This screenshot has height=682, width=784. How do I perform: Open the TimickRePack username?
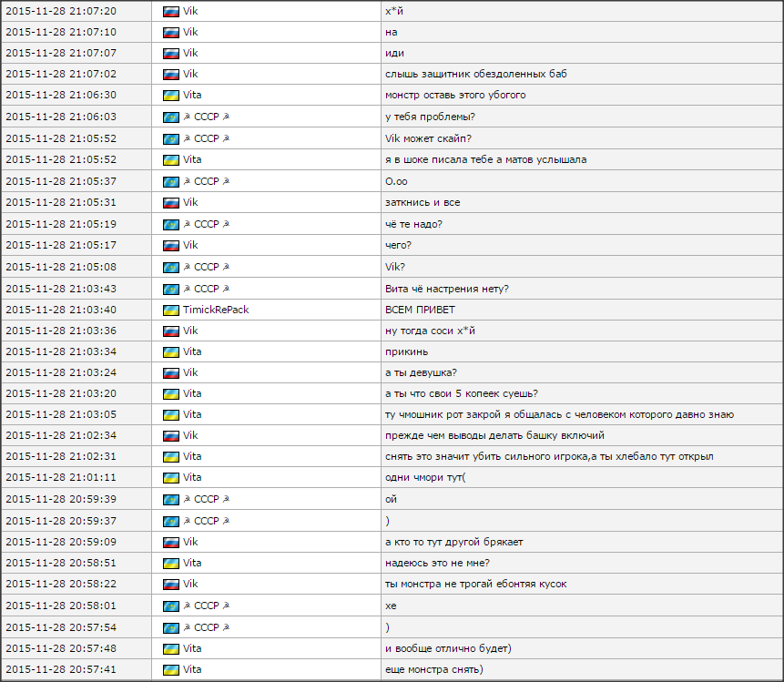(x=216, y=310)
